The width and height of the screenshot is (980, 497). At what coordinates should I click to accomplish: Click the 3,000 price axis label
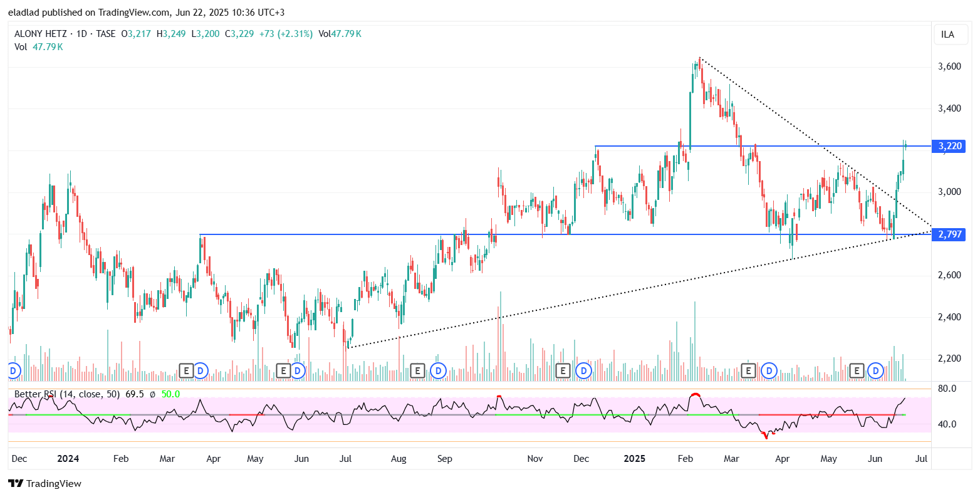(x=951, y=192)
